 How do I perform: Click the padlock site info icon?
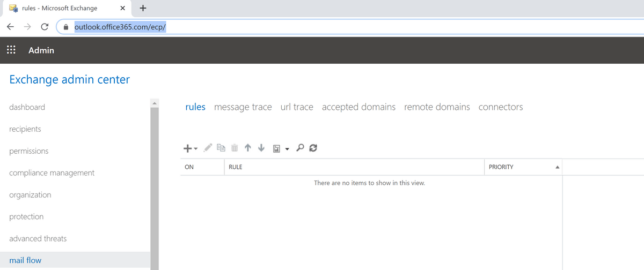(x=66, y=27)
